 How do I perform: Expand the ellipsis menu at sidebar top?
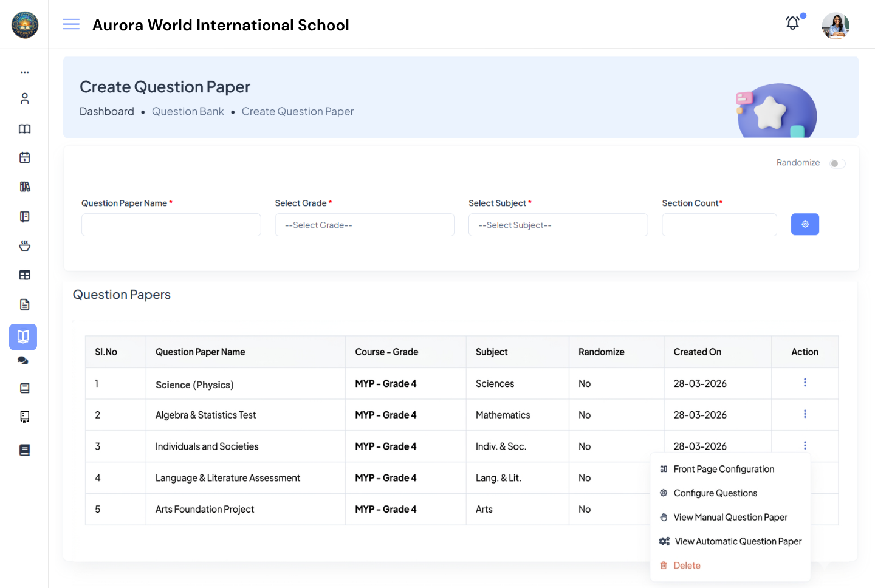click(25, 71)
